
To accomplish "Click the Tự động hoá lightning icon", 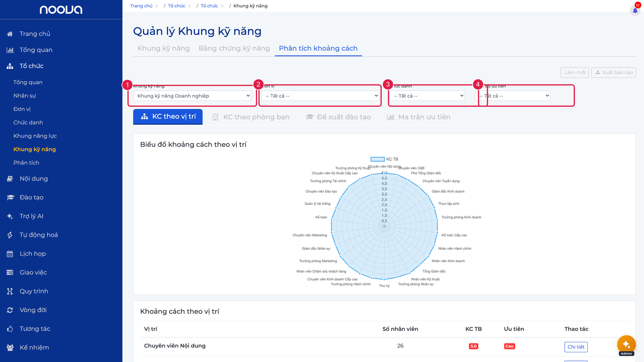I will pos(10,235).
